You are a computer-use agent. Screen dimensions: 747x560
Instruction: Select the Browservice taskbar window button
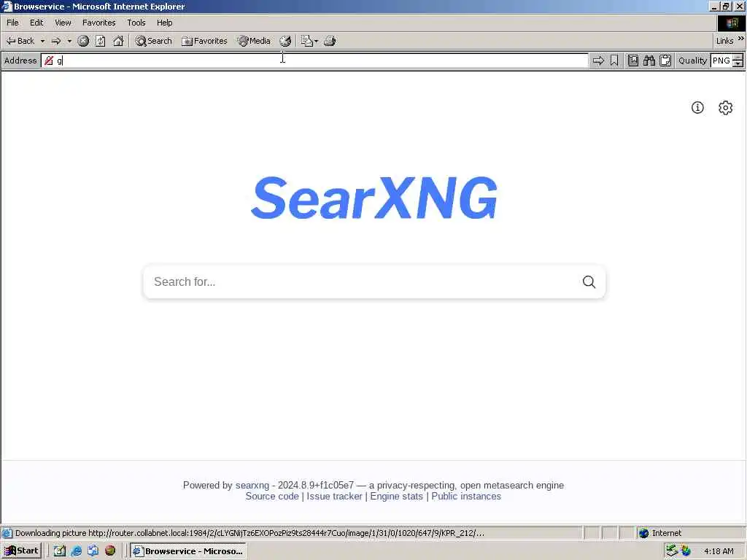click(188, 551)
